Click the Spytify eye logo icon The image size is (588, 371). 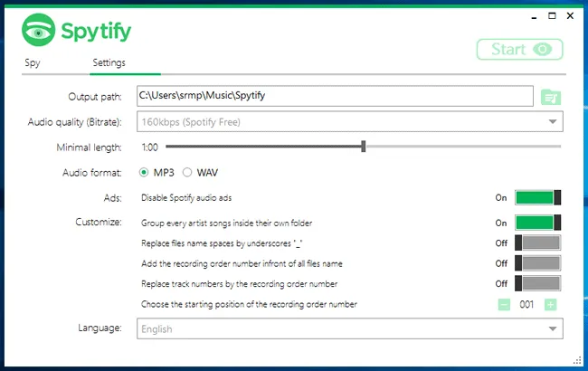pos(38,32)
